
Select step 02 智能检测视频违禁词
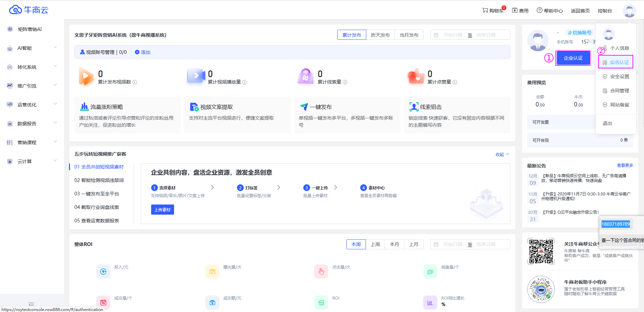click(x=99, y=180)
